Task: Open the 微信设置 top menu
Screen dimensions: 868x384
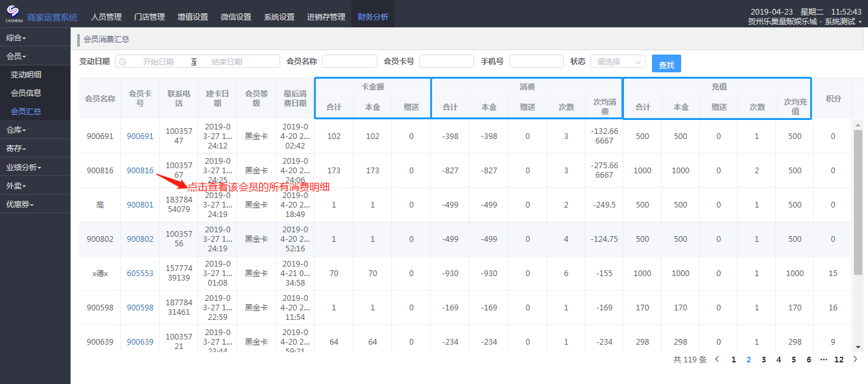Action: tap(236, 17)
